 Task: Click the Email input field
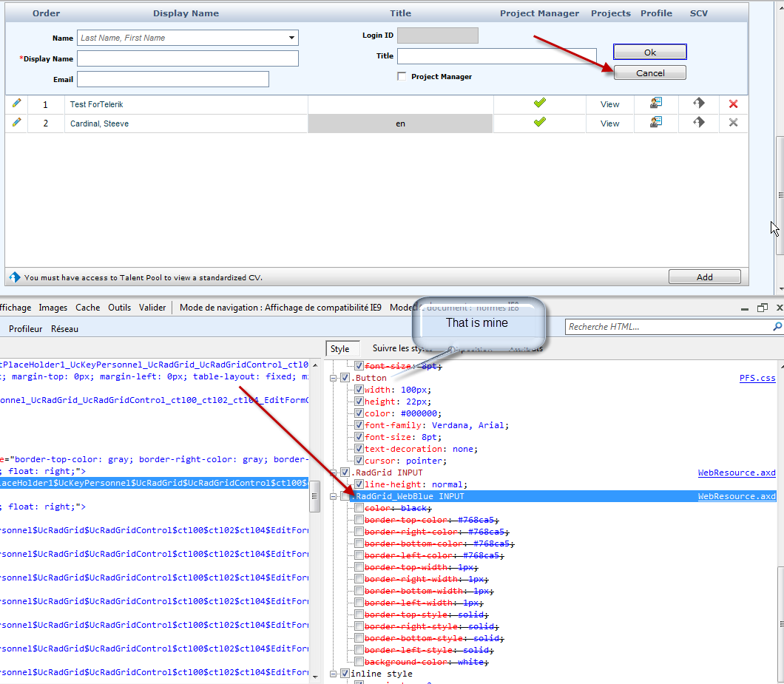(173, 79)
